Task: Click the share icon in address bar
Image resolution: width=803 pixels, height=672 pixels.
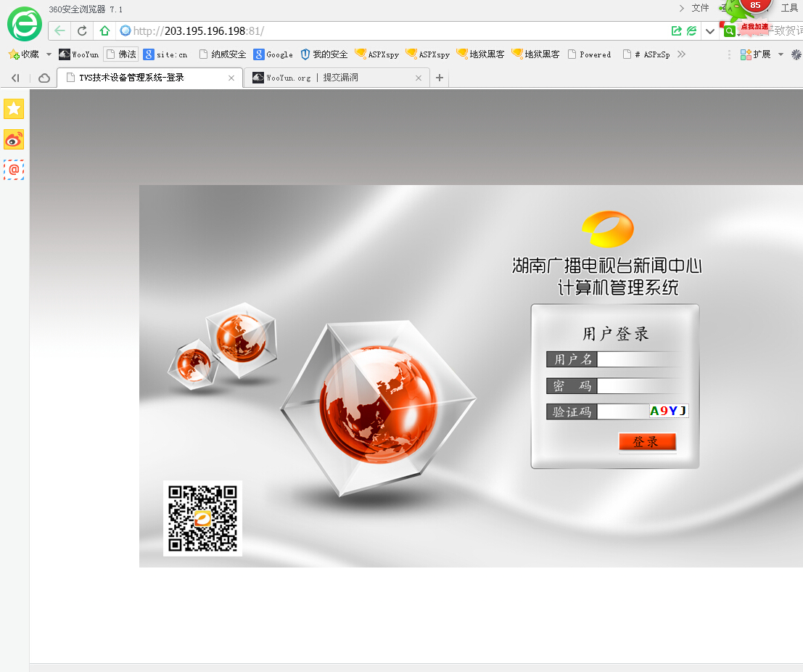Action: (677, 30)
